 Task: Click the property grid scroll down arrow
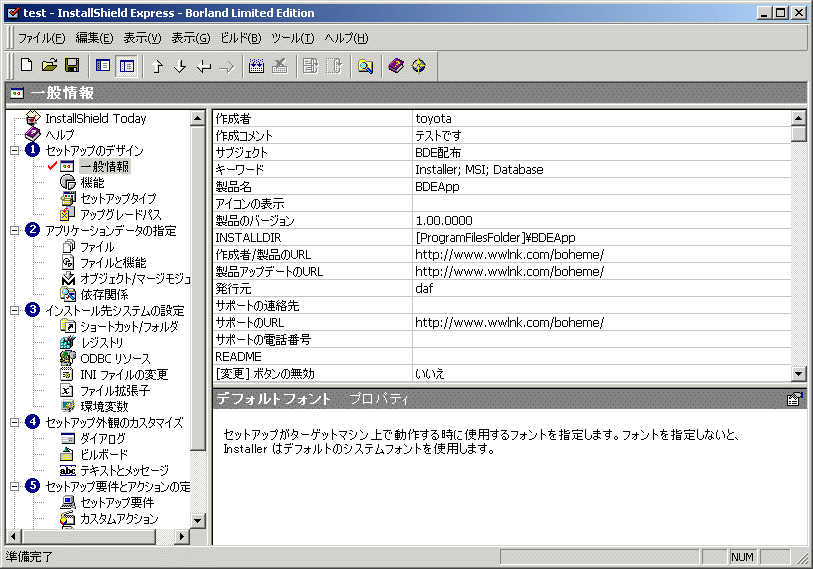[798, 373]
